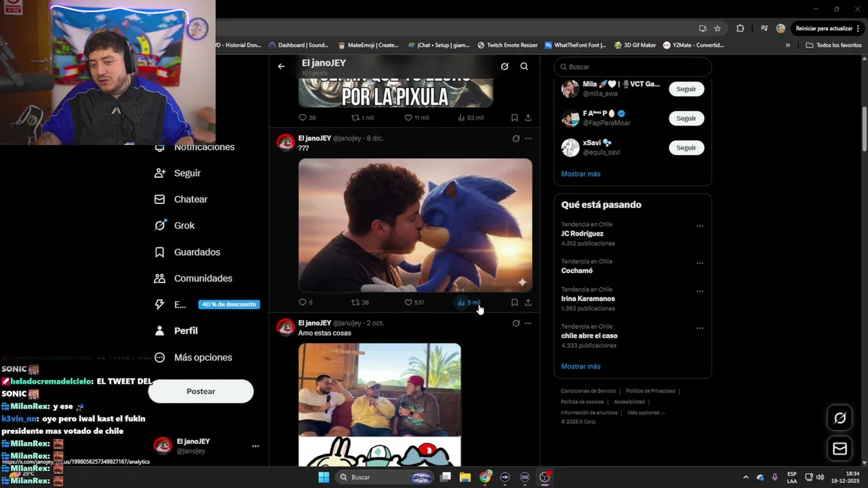This screenshot has width=868, height=488.
Task: Bookmark the ??? tweet from 8 dic.
Action: coord(514,302)
